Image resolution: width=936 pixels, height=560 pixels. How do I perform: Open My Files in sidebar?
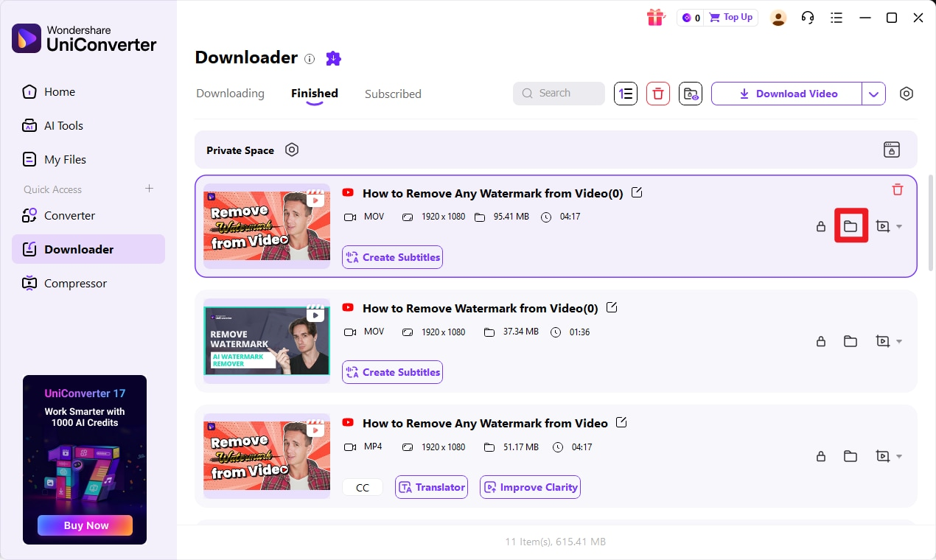88,159
